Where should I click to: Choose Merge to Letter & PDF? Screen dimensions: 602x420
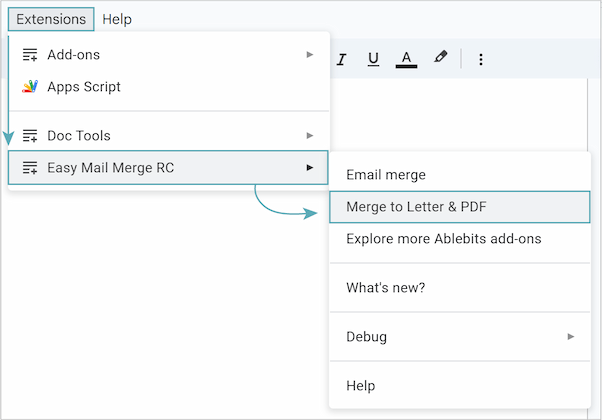click(460, 207)
